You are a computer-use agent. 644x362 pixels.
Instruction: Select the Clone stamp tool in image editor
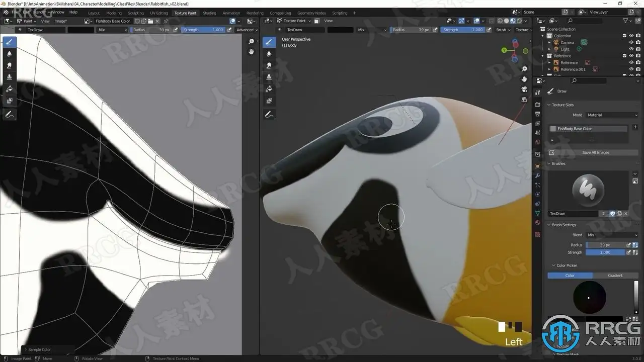[9, 77]
